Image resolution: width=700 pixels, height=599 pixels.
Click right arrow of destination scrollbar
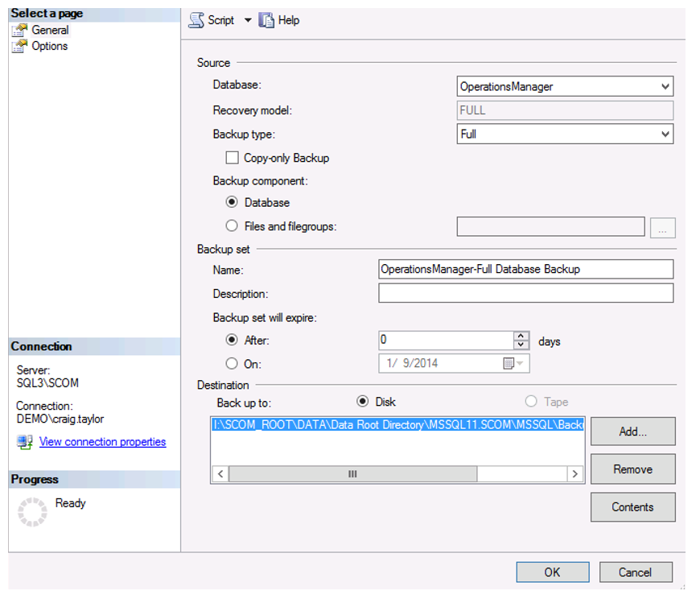575,474
